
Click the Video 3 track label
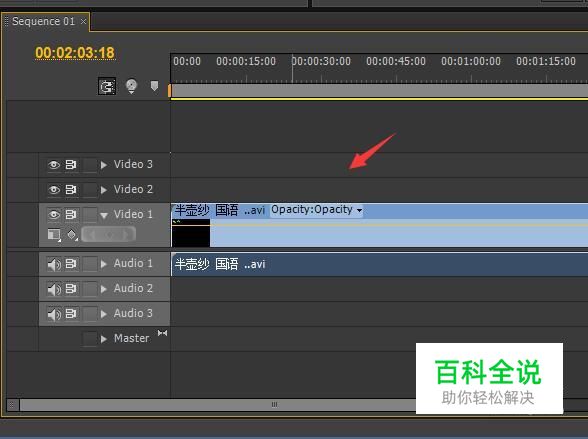(133, 165)
